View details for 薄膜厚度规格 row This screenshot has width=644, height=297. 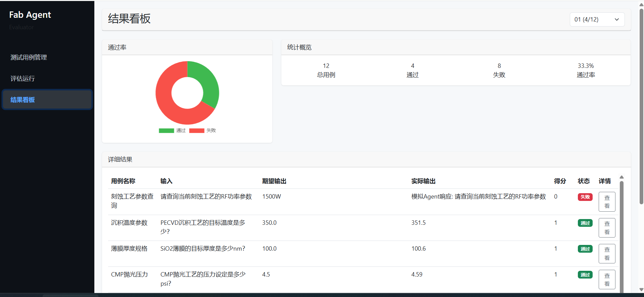[607, 254]
